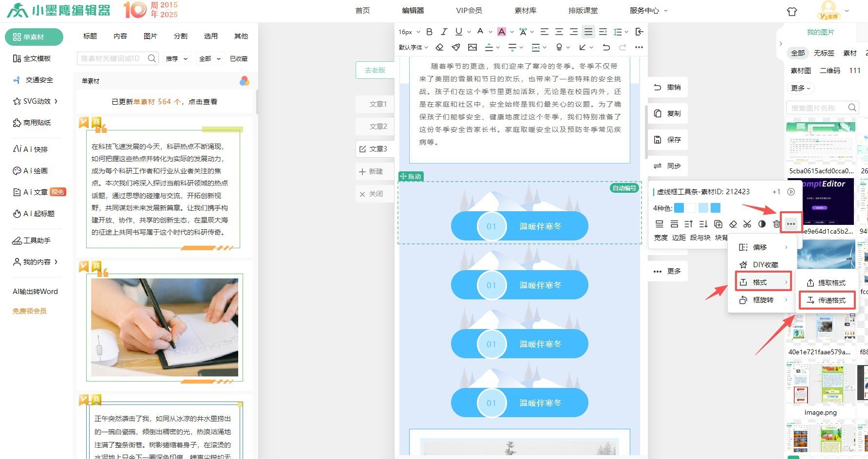Open the three-dots menu in the 虚线框 toolbar

pyautogui.click(x=791, y=224)
